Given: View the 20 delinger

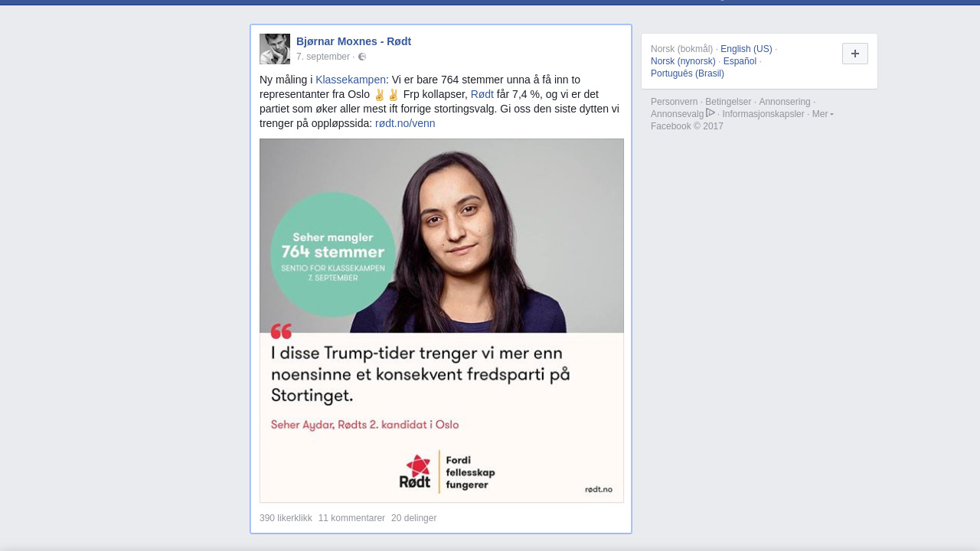Looking at the screenshot, I should pyautogui.click(x=413, y=518).
